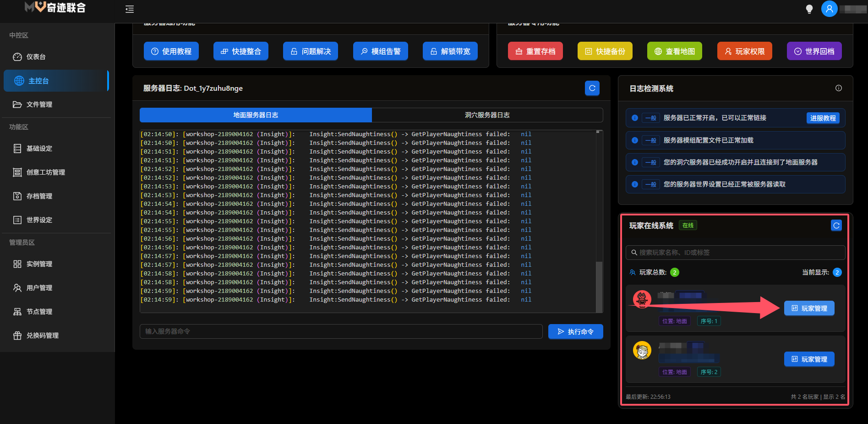Click the lightbulb icon in top bar
868x424 pixels.
(809, 9)
